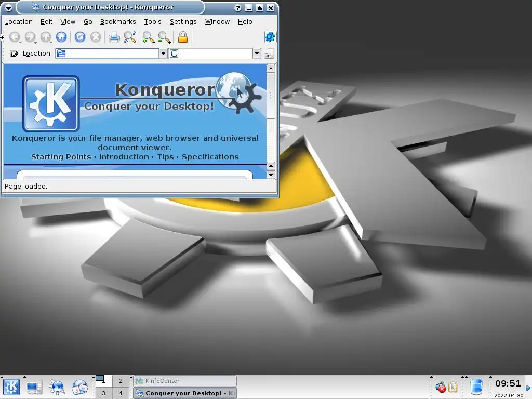Open the KDE K Menu button

click(11, 387)
